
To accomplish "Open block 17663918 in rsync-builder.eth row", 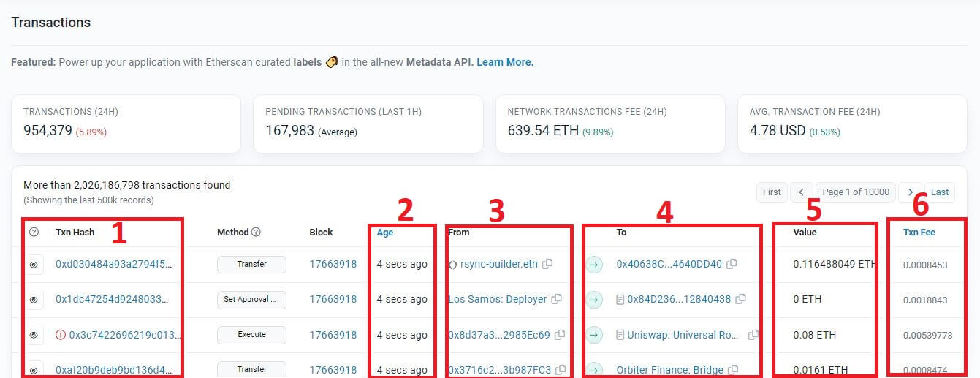I will pos(333,264).
